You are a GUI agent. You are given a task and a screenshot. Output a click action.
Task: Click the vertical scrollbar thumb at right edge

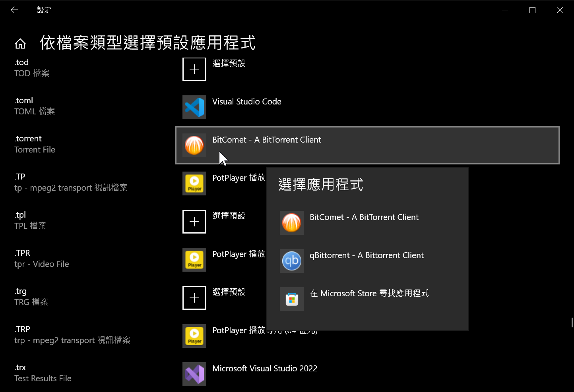pyautogui.click(x=572, y=322)
